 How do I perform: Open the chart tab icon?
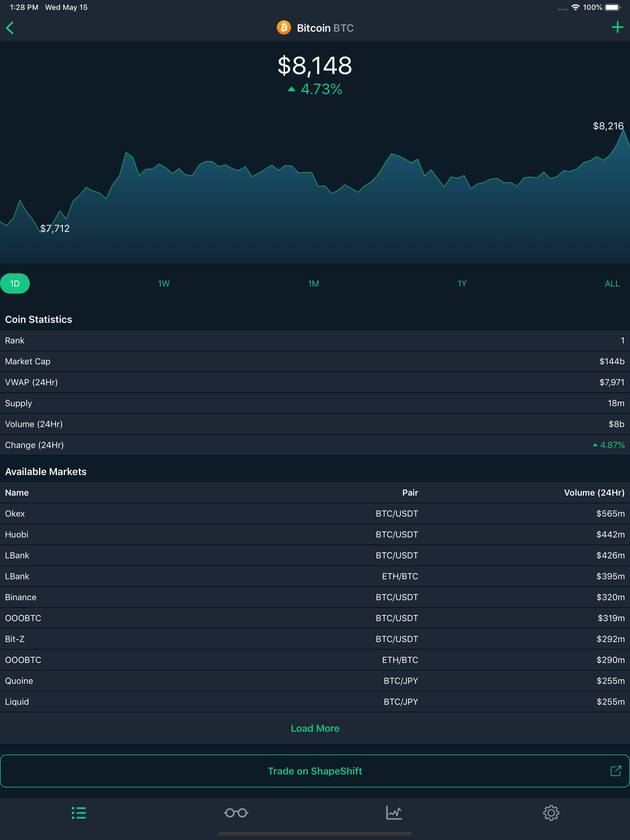[x=394, y=813]
